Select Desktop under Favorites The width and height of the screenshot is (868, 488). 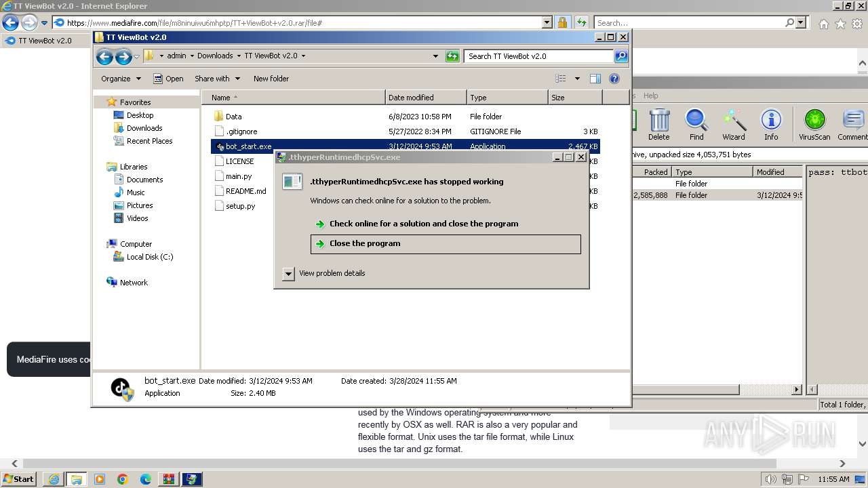140,115
